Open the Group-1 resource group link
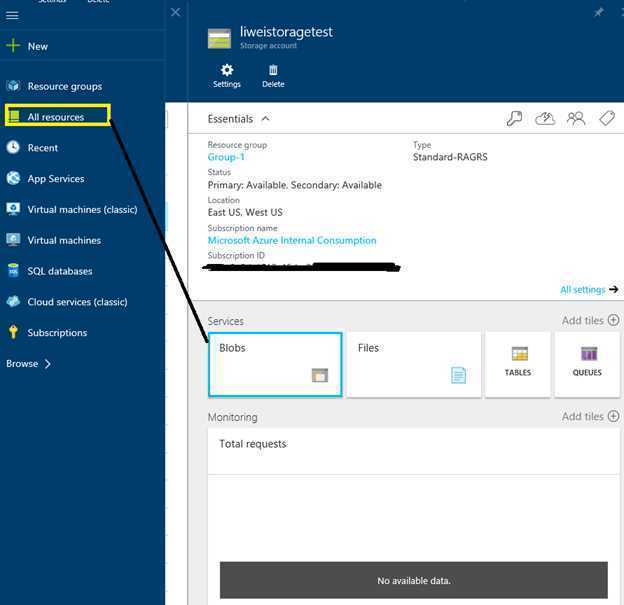 pos(226,157)
